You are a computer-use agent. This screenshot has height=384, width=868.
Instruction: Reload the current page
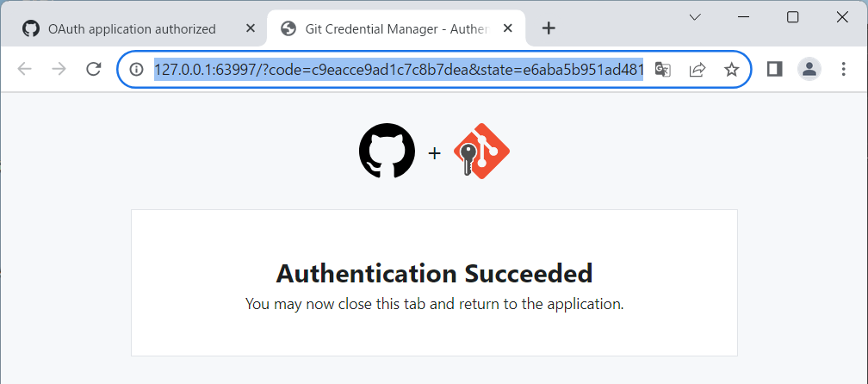(x=94, y=70)
